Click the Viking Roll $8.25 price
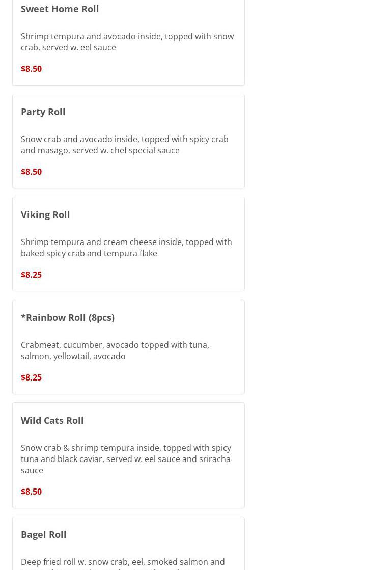 tap(31, 275)
